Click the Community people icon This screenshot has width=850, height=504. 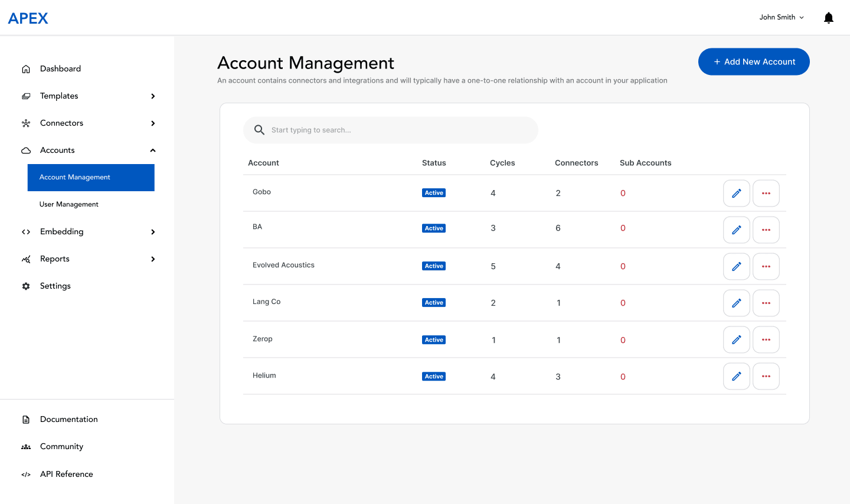pyautogui.click(x=26, y=446)
